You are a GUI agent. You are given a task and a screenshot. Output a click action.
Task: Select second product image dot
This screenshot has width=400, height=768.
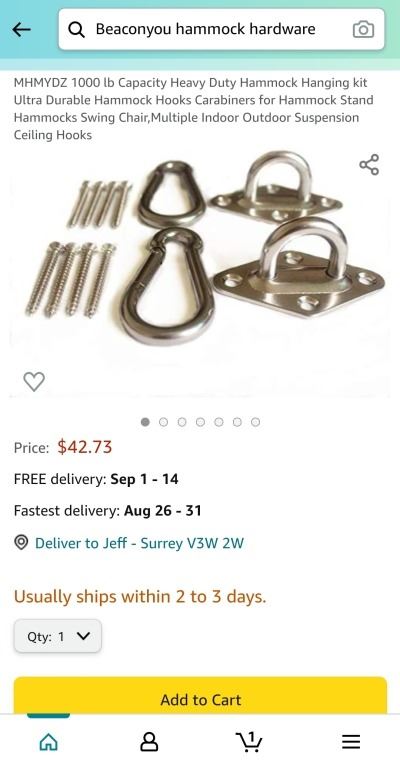(x=164, y=422)
